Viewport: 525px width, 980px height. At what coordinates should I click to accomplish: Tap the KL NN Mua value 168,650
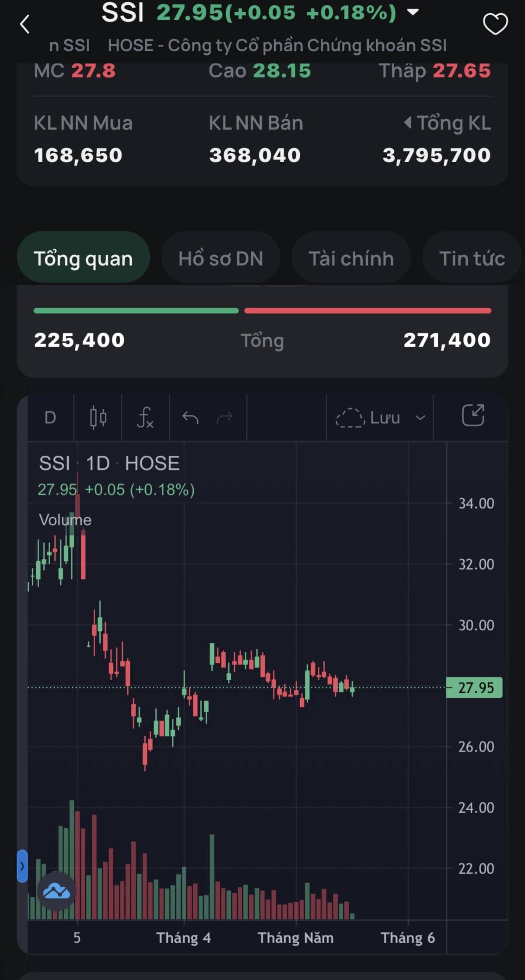[78, 155]
